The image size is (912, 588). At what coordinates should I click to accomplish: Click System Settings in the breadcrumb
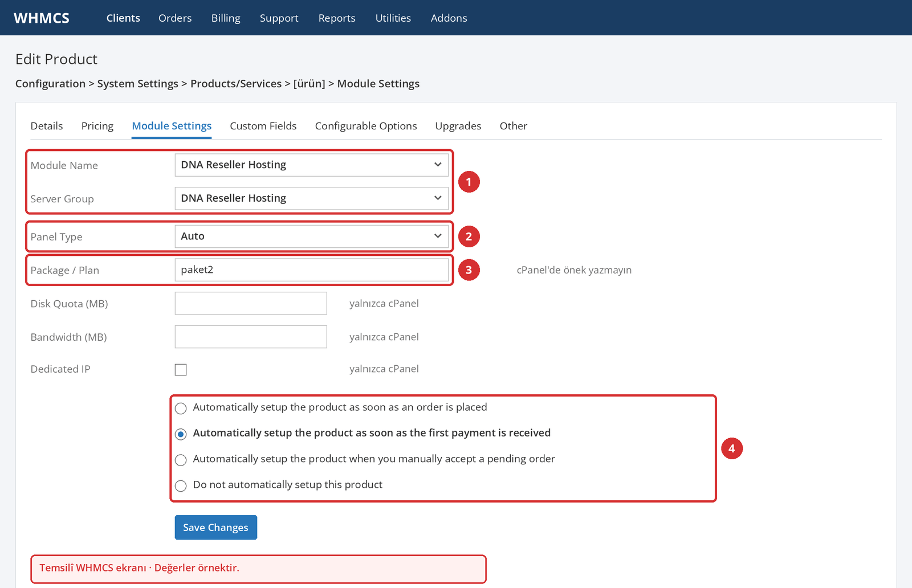(137, 84)
